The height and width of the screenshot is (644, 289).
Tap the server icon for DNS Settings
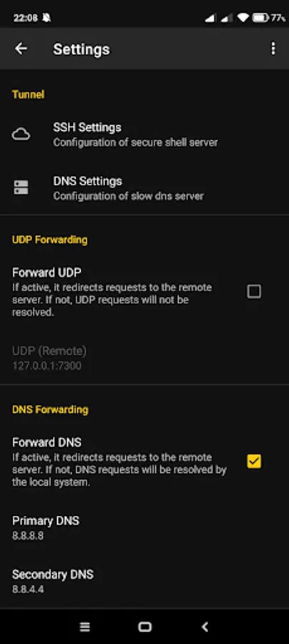21,187
